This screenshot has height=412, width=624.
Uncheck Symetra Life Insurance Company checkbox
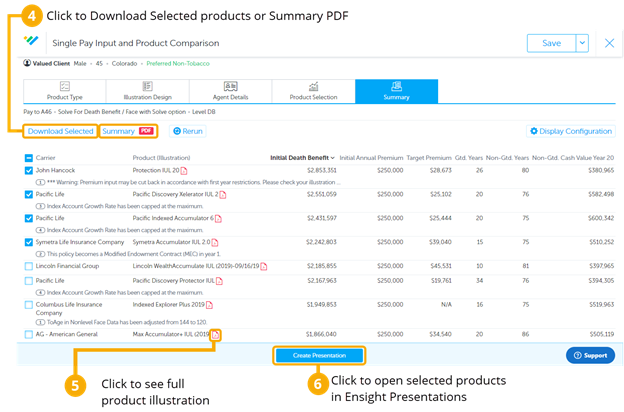(29, 242)
